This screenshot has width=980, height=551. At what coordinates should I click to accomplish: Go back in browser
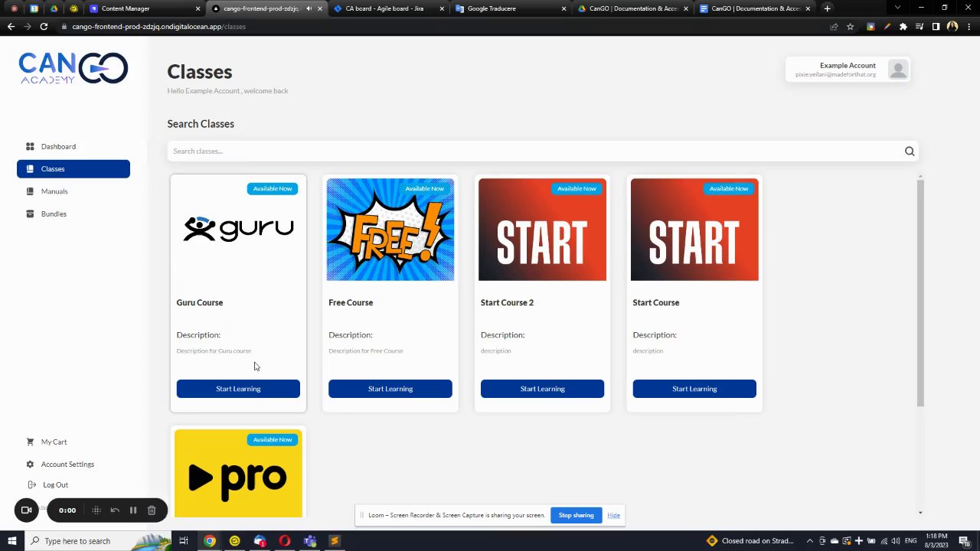11,27
